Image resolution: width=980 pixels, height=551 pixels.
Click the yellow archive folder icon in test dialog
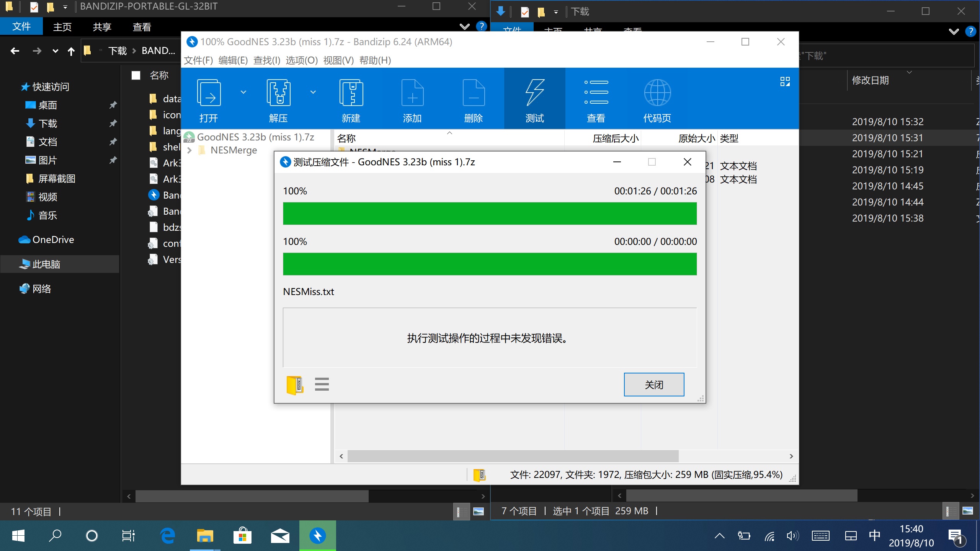[x=295, y=385]
